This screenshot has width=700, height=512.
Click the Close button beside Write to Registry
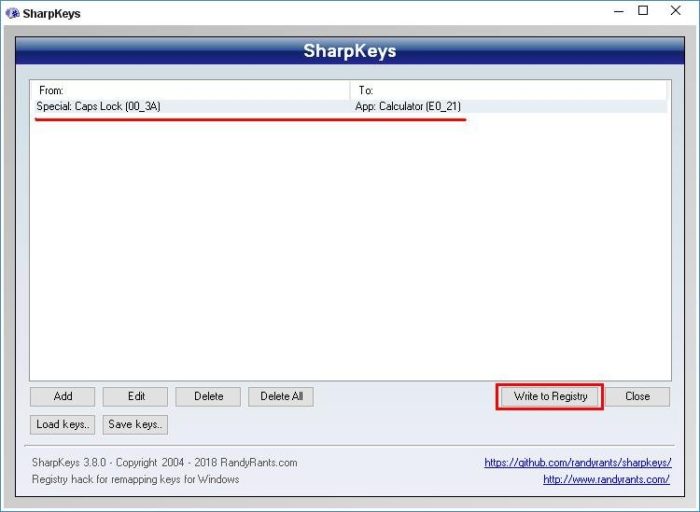638,396
